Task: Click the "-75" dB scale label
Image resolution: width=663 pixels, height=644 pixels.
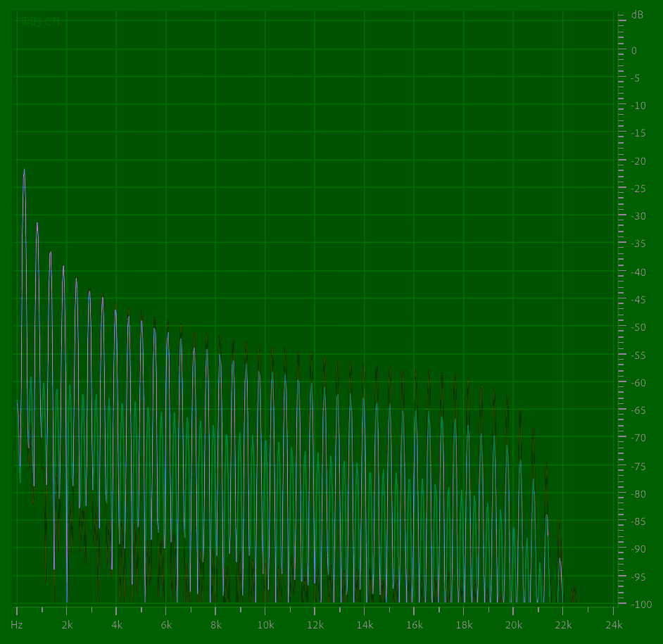Action: pyautogui.click(x=638, y=467)
